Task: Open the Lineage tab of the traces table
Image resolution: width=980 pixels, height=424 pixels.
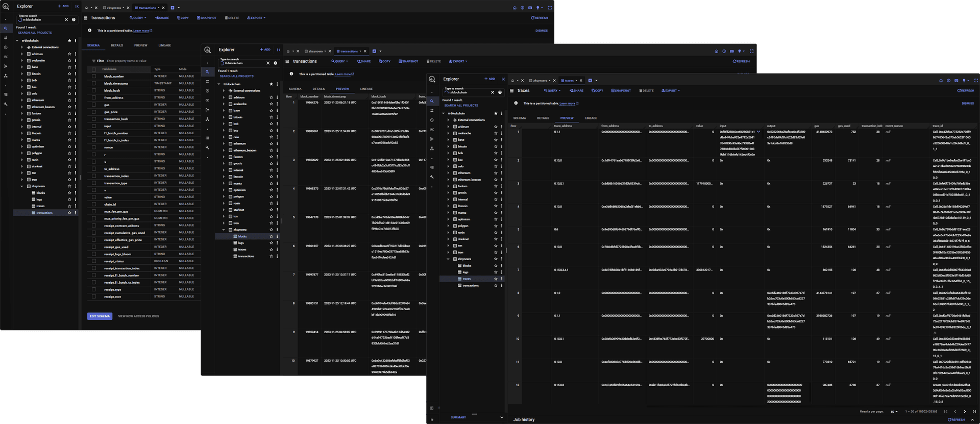Action: pos(591,118)
